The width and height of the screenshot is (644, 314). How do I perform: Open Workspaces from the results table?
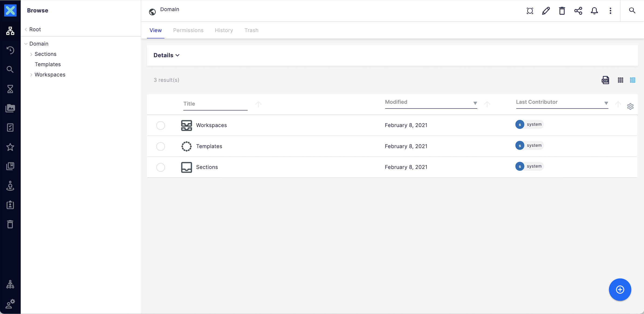211,125
